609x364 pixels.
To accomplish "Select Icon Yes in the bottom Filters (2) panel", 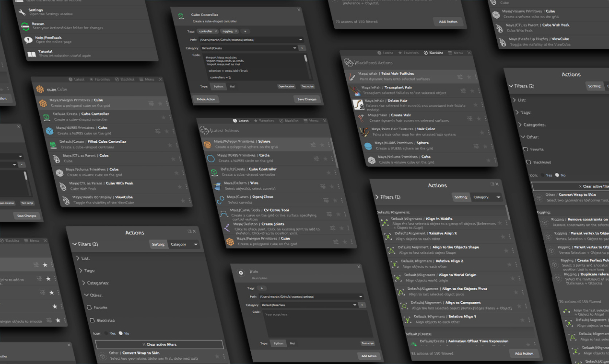I will coord(106,333).
